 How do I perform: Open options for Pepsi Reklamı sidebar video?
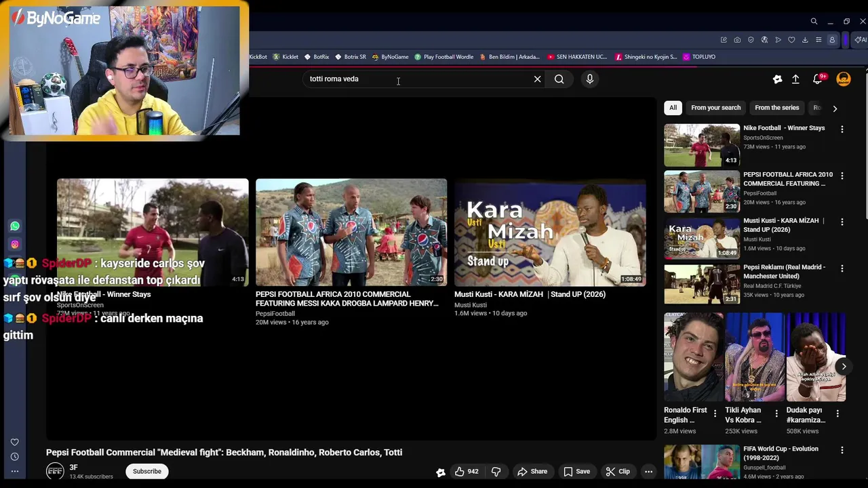pos(842,268)
